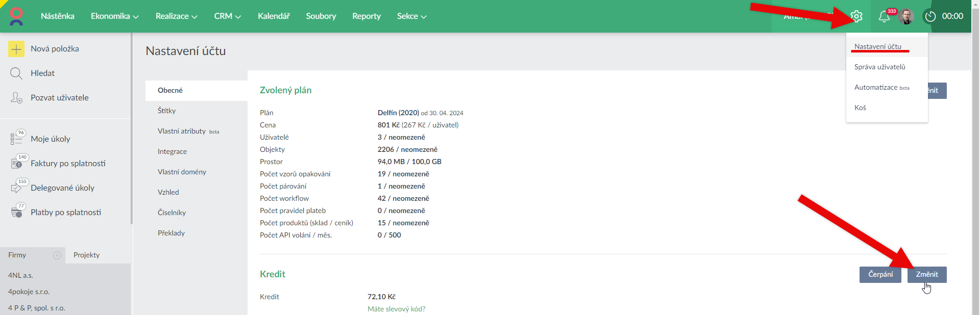Select Správa uživatelů from settings menu
The height and width of the screenshot is (315, 980).
tap(879, 67)
